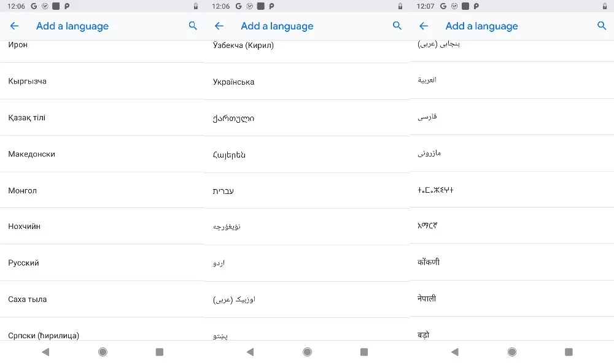Tap back arrow on screen listing नेपाली
614x364 pixels.
(x=423, y=26)
